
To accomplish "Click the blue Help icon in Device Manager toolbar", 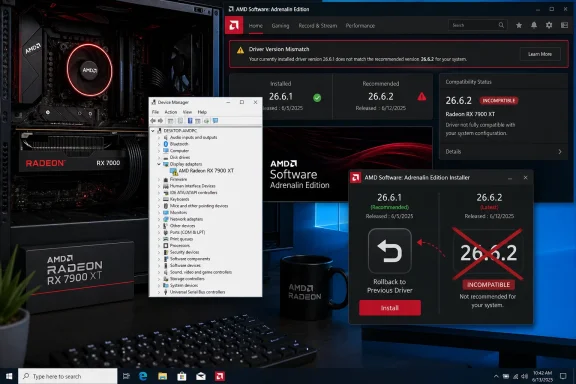I will pos(190,121).
